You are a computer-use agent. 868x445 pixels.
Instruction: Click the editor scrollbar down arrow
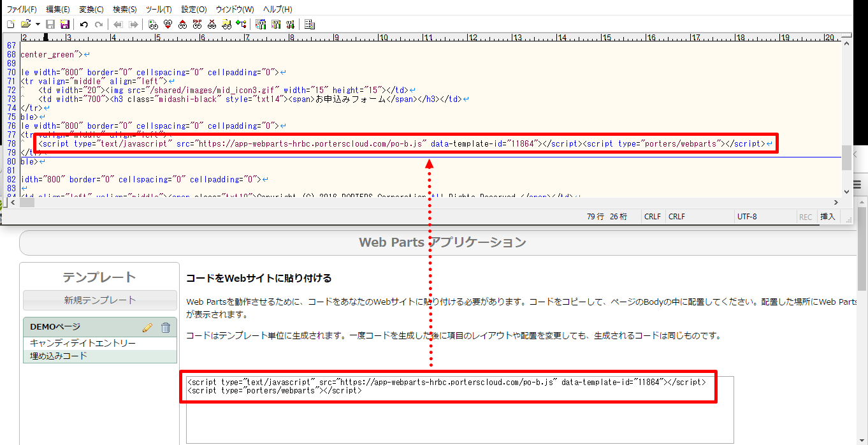click(x=846, y=192)
